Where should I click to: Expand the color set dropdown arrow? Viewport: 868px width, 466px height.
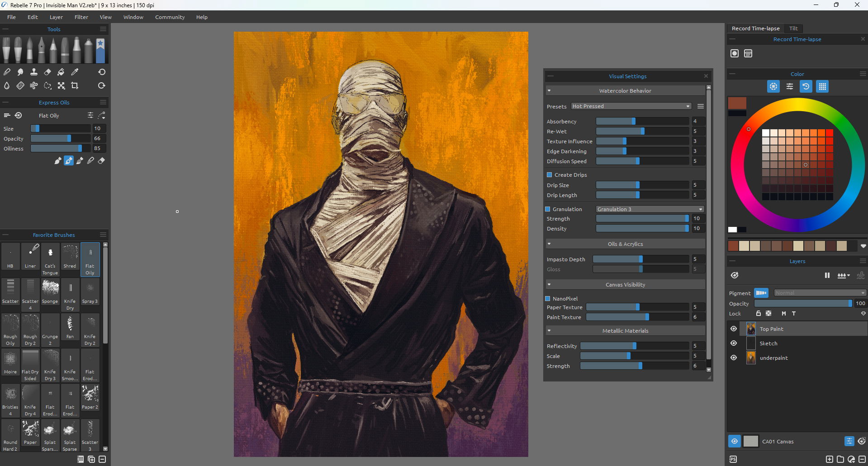pos(863,246)
